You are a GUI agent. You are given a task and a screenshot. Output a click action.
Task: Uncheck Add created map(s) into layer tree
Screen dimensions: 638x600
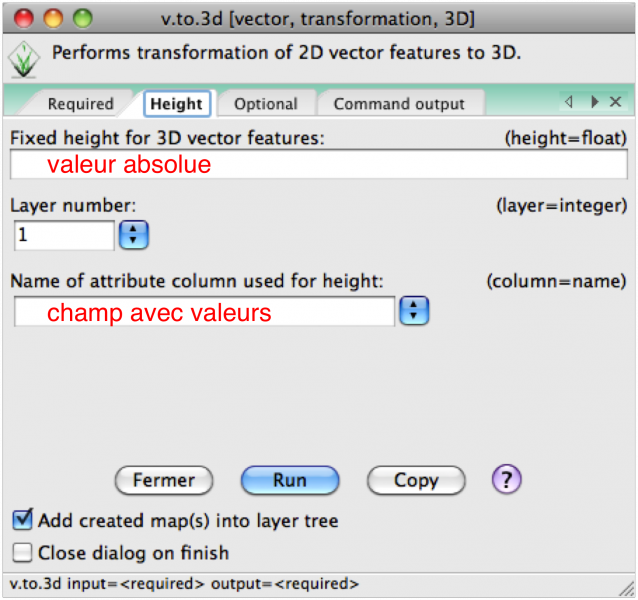point(22,520)
